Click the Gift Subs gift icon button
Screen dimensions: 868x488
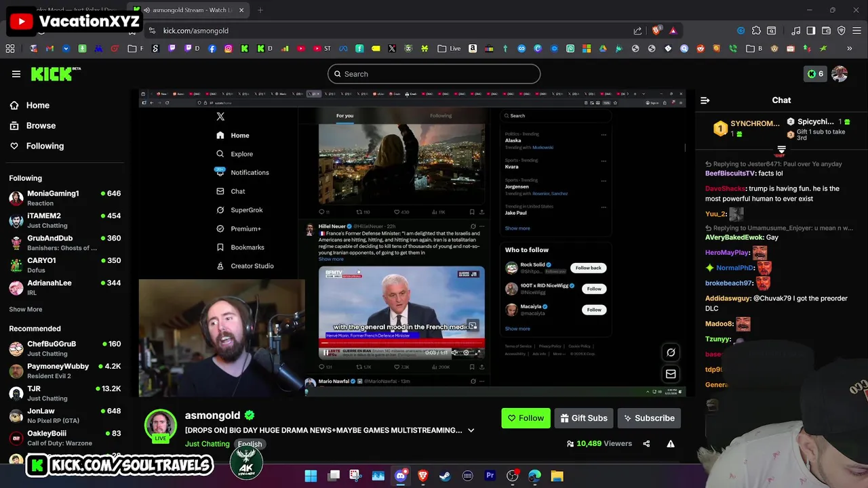(584, 418)
